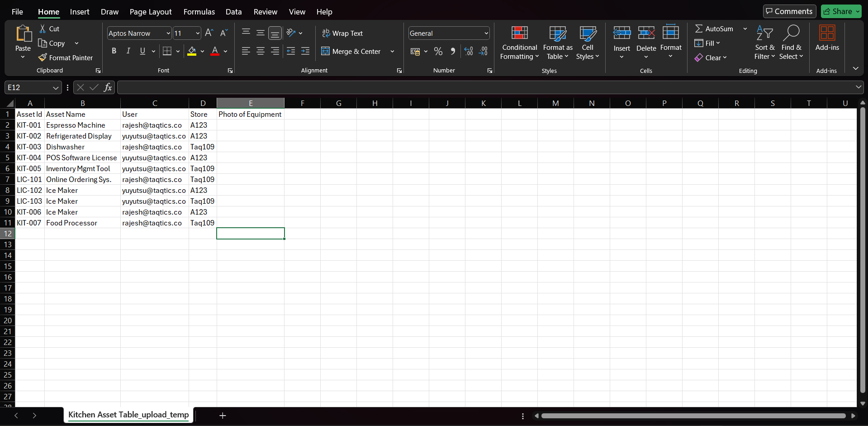The height and width of the screenshot is (426, 868).
Task: Open the Comments pane button
Action: 789,11
